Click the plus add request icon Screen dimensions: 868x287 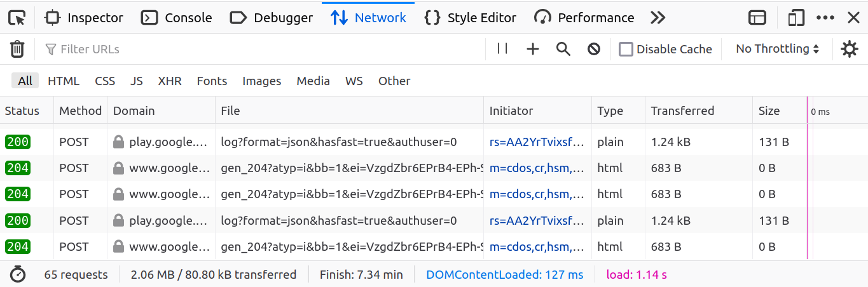click(533, 49)
